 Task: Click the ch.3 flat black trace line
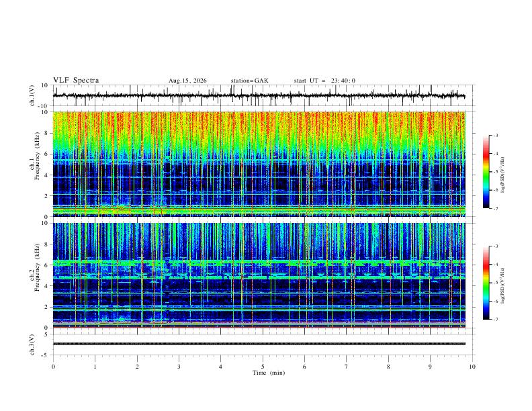259,344
